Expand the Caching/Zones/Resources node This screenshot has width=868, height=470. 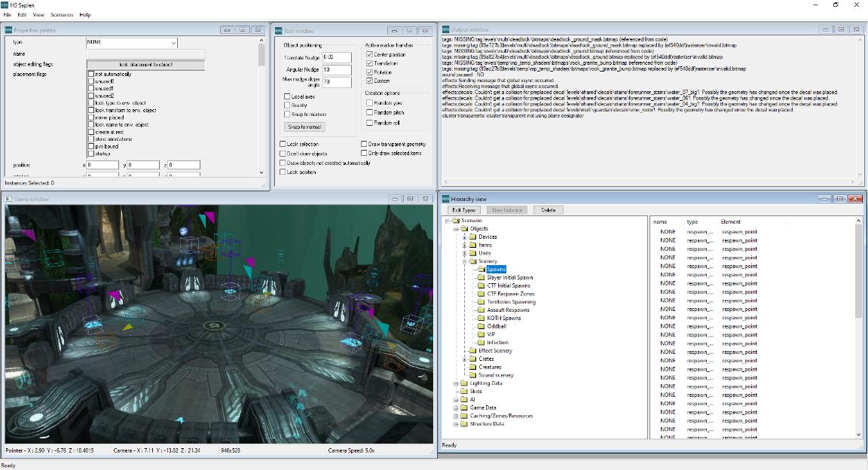point(456,416)
